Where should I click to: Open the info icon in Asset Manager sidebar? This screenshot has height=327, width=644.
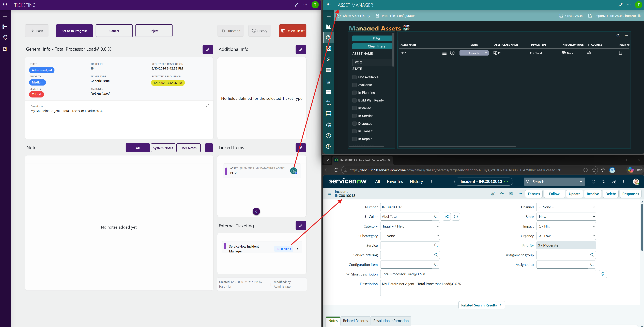(329, 147)
